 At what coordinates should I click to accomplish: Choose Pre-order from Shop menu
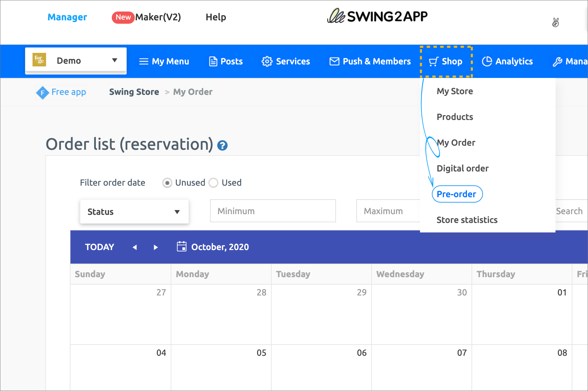(x=457, y=194)
